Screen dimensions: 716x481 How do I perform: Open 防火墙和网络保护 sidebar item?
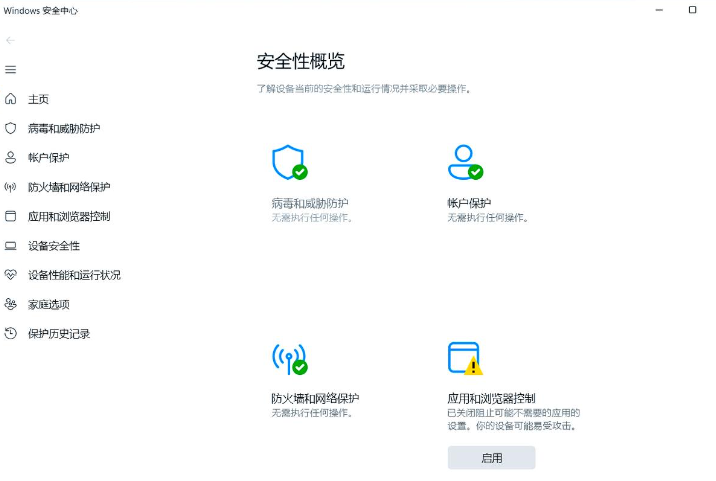pos(69,187)
